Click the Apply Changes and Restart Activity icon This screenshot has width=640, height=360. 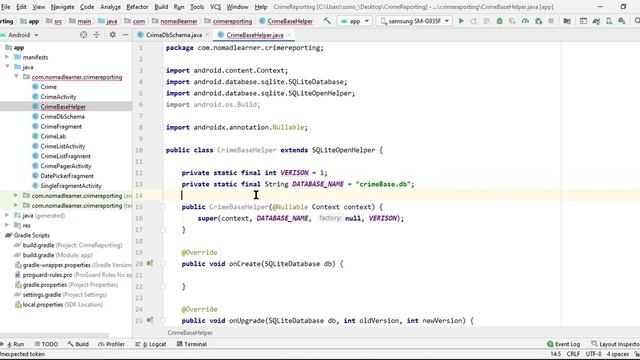click(473, 21)
